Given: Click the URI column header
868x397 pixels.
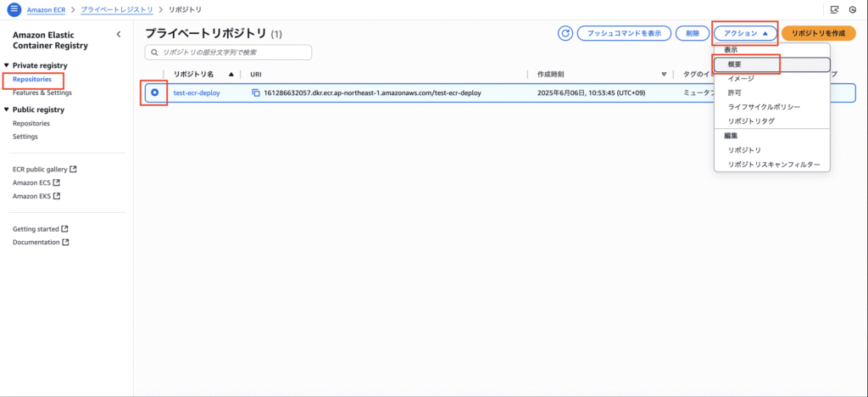Looking at the screenshot, I should (256, 74).
